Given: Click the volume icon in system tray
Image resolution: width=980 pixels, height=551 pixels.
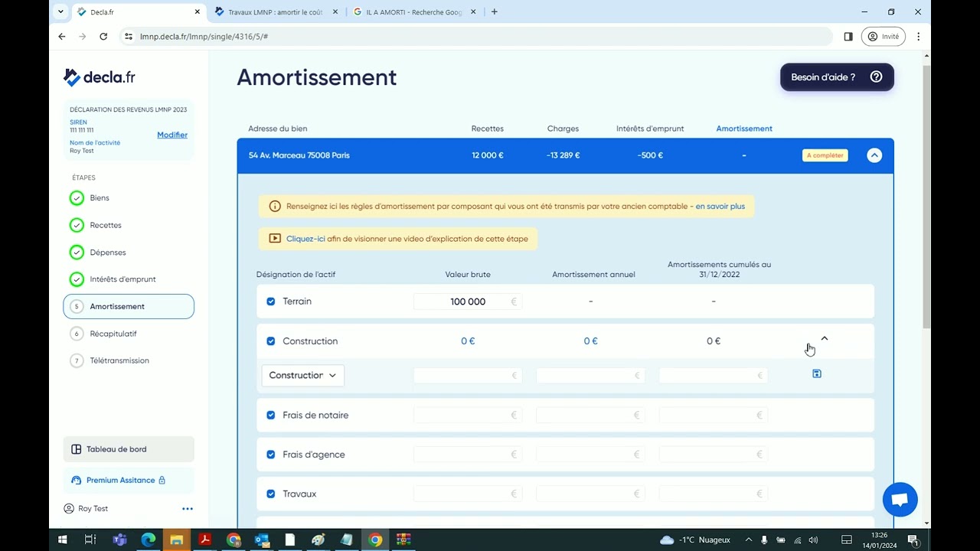Looking at the screenshot, I should click(x=813, y=540).
